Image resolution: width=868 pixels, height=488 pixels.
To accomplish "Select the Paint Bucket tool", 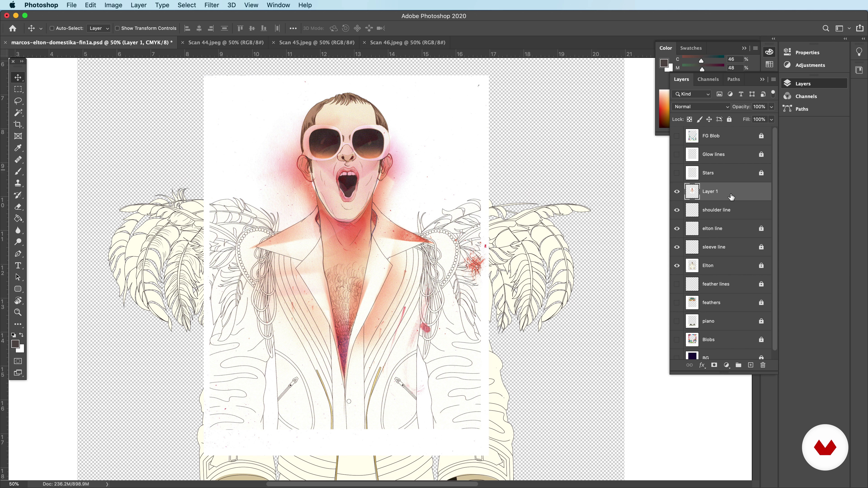I will (x=18, y=218).
